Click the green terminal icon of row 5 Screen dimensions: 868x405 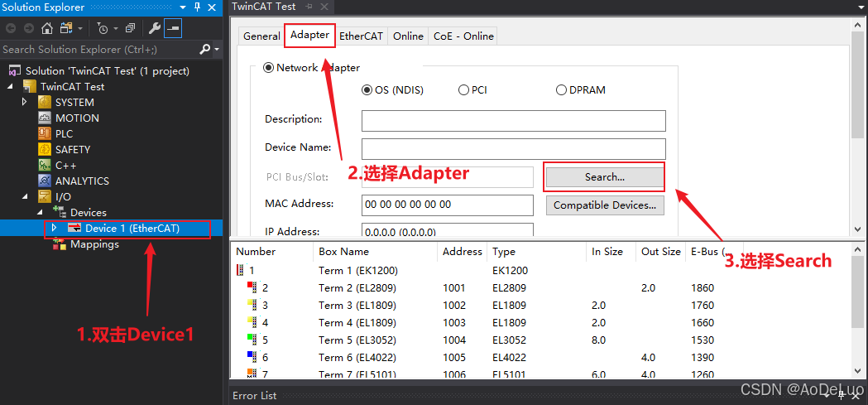coord(252,340)
